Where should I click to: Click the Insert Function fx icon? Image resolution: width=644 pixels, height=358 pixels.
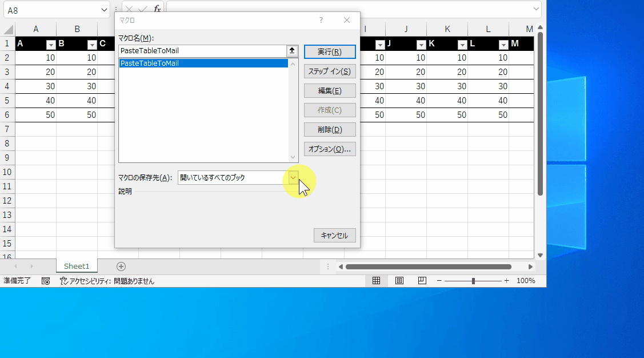(x=157, y=9)
